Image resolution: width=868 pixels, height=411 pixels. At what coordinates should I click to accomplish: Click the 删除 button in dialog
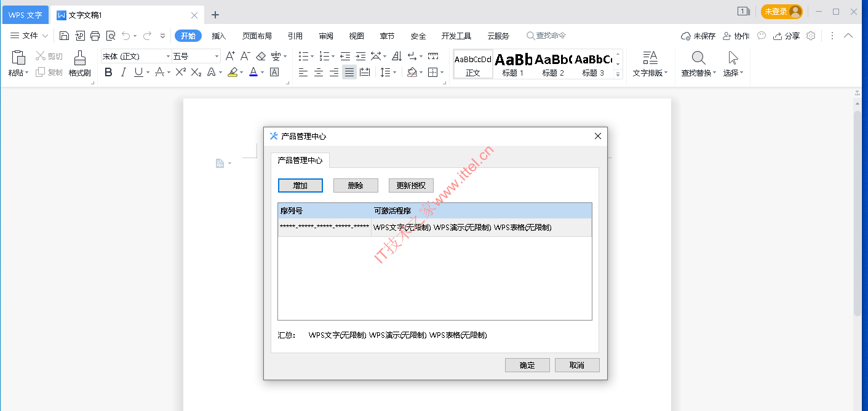click(356, 185)
